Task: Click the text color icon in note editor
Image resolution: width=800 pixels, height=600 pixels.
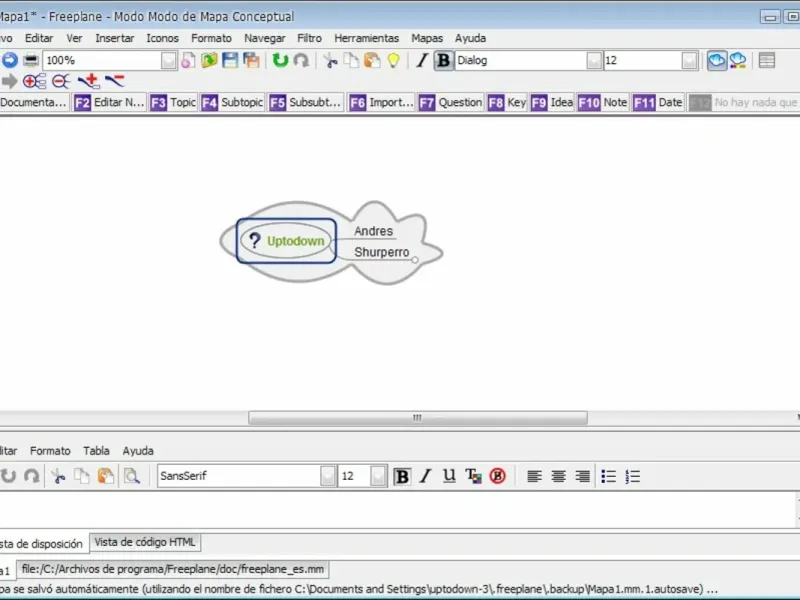Action: point(473,476)
